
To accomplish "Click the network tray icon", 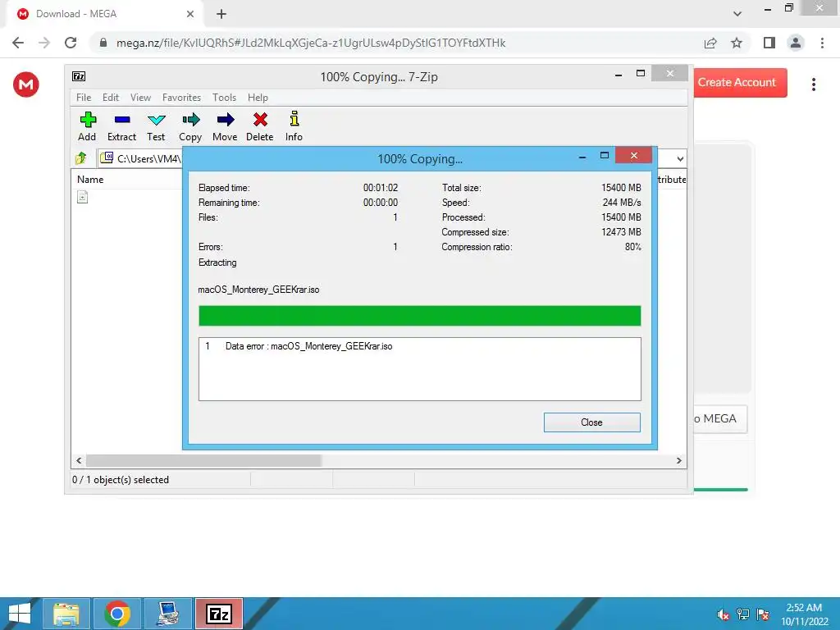I will point(743,614).
